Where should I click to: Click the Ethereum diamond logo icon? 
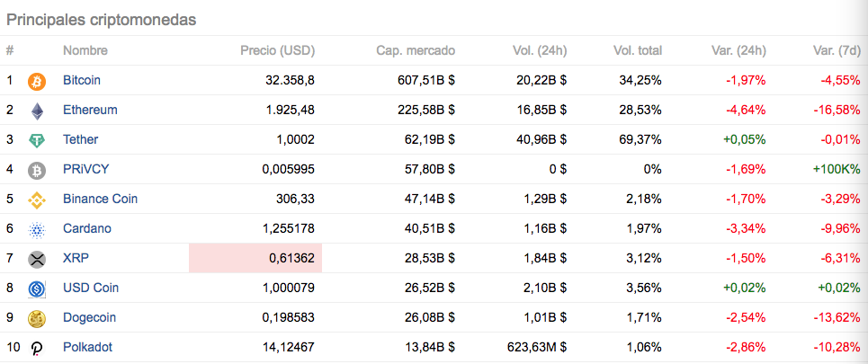click(x=37, y=111)
